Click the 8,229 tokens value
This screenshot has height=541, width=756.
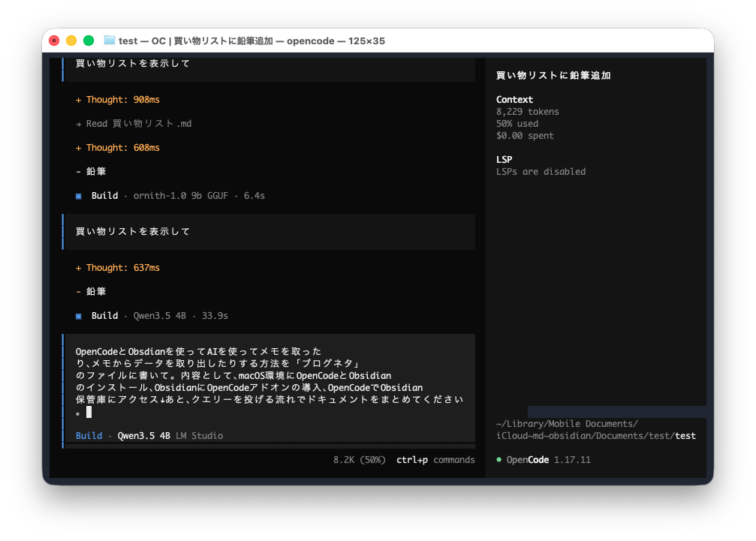528,111
